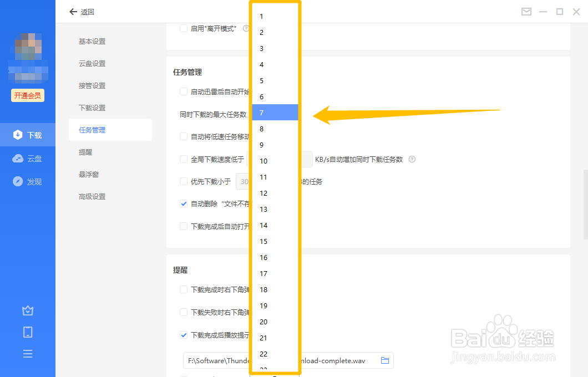Open 提醒 settings tab
Viewport: 588px width, 377px height.
pyautogui.click(x=85, y=152)
